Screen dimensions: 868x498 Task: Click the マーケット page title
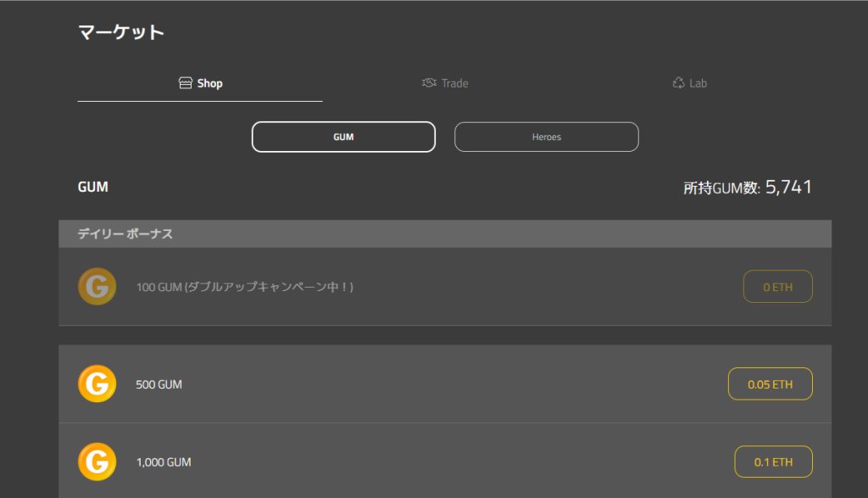[x=120, y=32]
